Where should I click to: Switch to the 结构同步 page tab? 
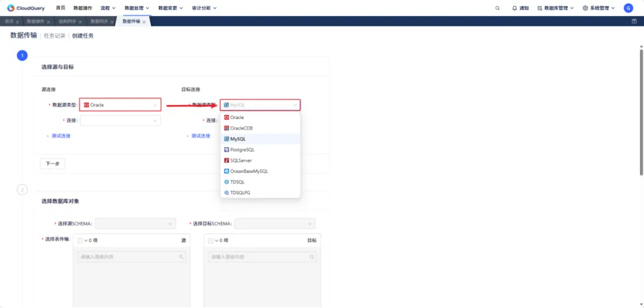(x=67, y=21)
